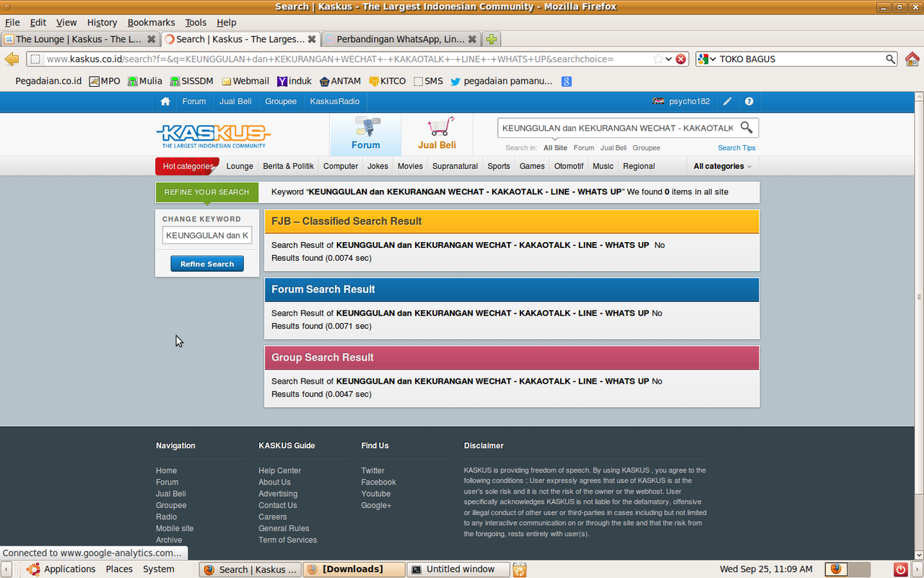Open the Applications menu
924x578 pixels.
point(62,569)
